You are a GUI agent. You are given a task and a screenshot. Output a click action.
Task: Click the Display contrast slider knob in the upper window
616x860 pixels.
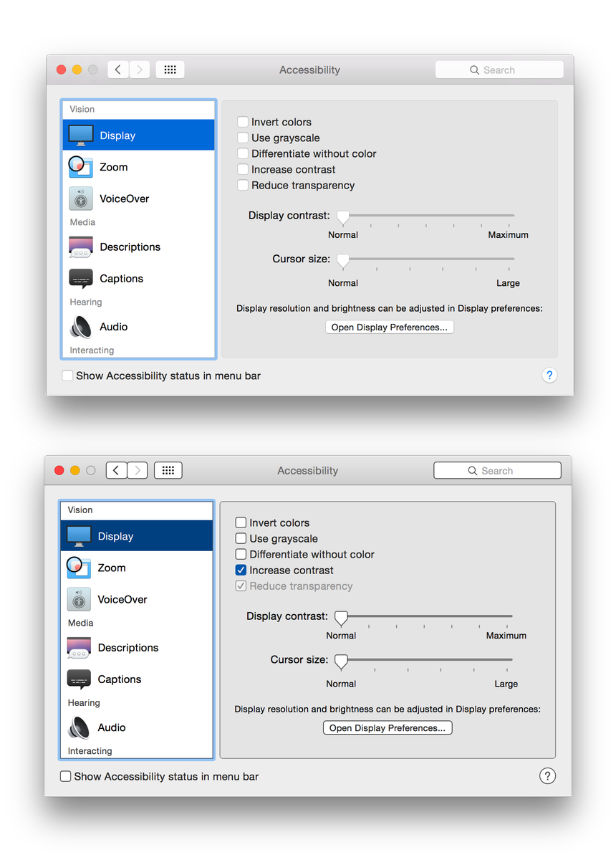(343, 217)
